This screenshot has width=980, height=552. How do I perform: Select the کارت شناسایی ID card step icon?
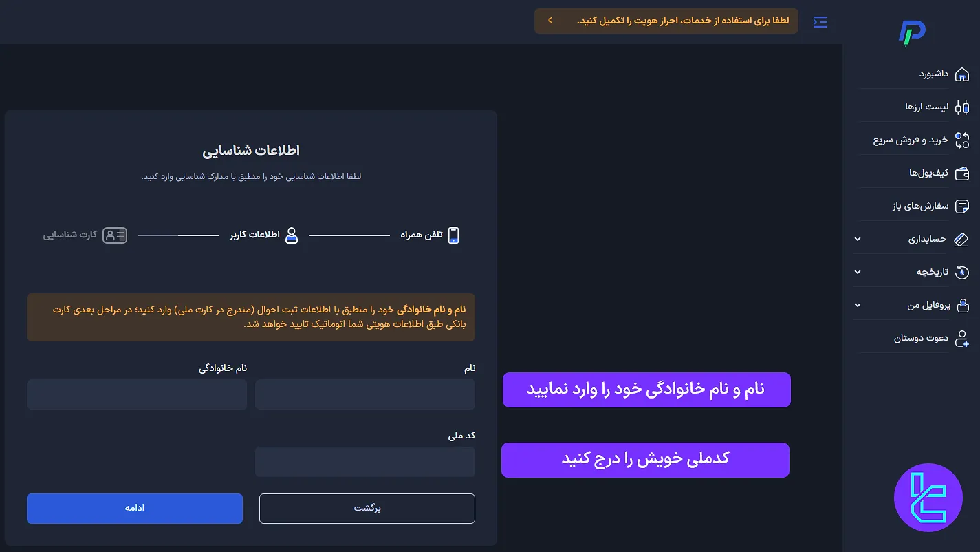coord(116,235)
